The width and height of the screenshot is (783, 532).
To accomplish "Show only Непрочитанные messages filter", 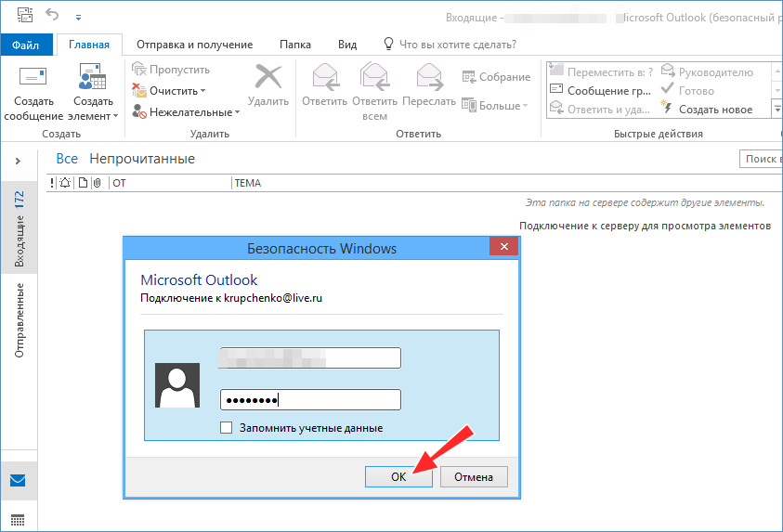I will pos(141,159).
